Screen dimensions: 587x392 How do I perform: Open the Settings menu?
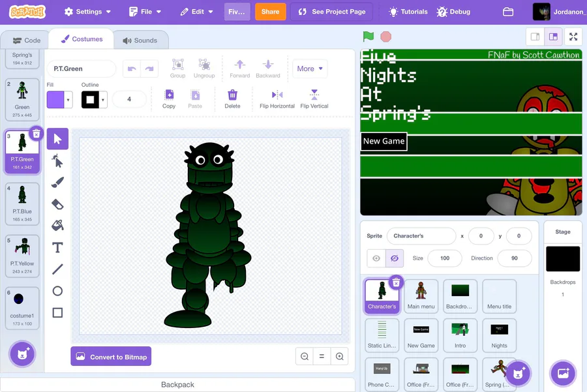coord(87,12)
